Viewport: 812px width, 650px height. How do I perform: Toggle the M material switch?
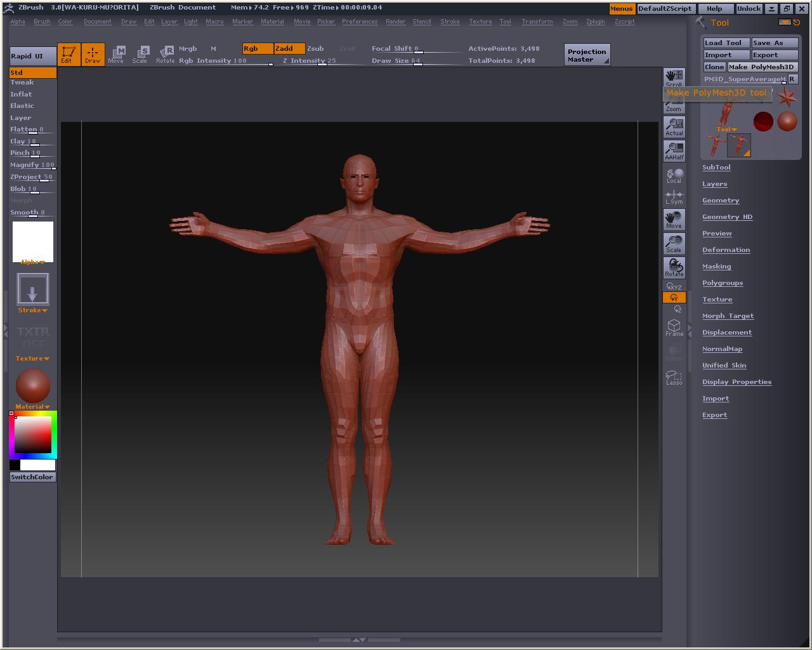(x=213, y=48)
